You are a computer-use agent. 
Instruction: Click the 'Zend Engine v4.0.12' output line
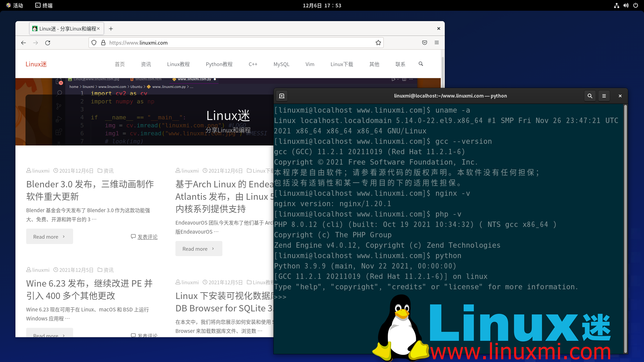[x=387, y=245]
